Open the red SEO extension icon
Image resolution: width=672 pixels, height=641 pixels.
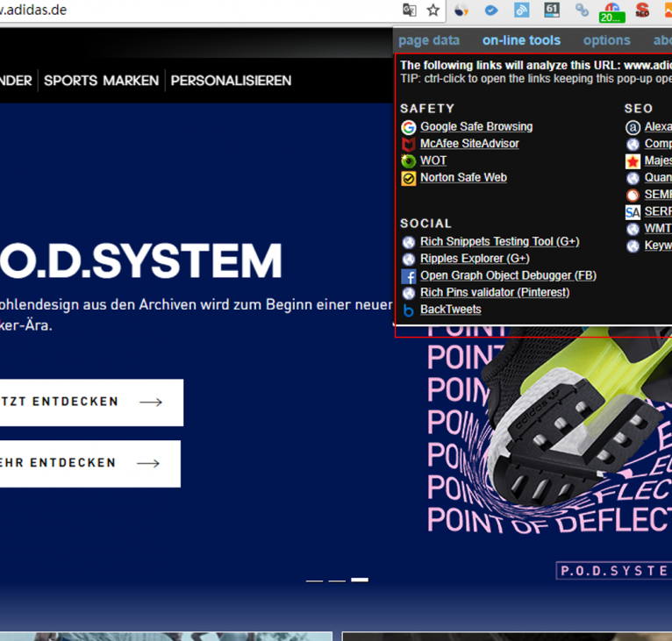641,11
